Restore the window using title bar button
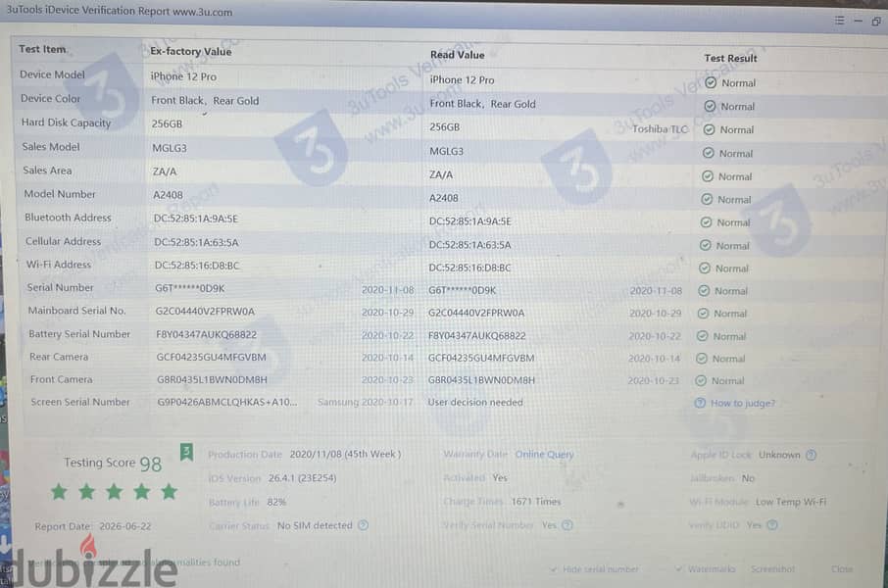This screenshot has height=588, width=888. [876, 22]
